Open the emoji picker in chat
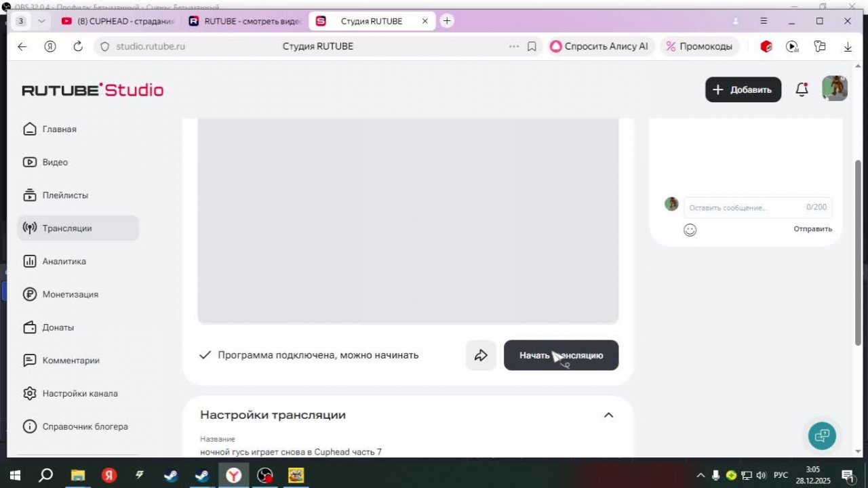The width and height of the screenshot is (868, 488). pyautogui.click(x=690, y=230)
